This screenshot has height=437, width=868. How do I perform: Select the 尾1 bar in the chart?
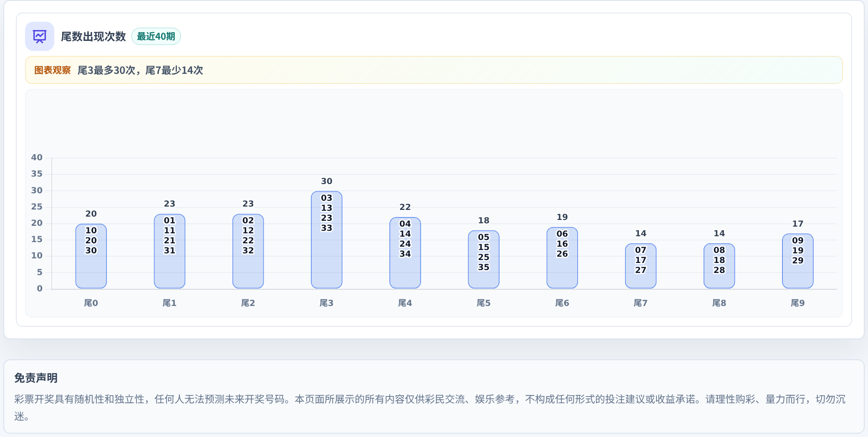[x=169, y=251]
